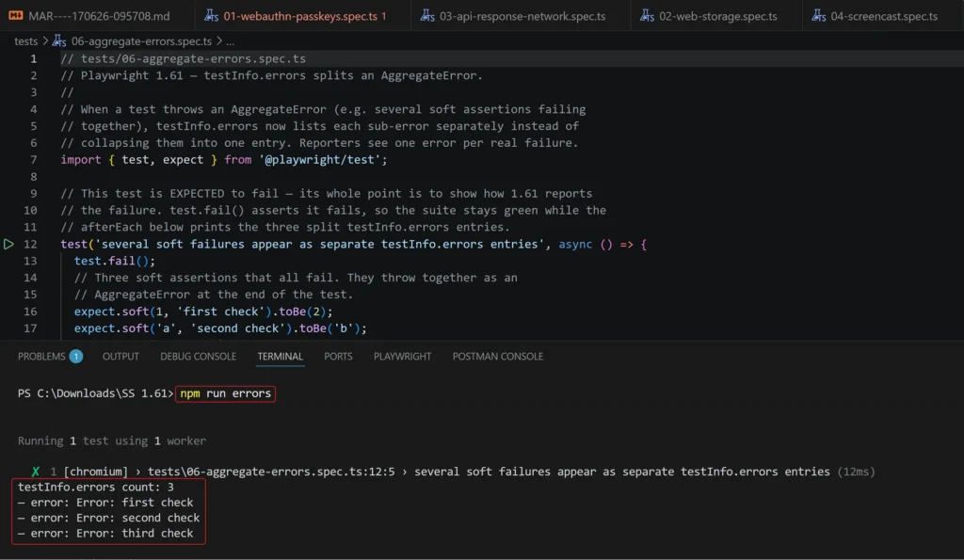Click '@playwright/test' module string
The height and width of the screenshot is (560, 964).
click(x=320, y=160)
